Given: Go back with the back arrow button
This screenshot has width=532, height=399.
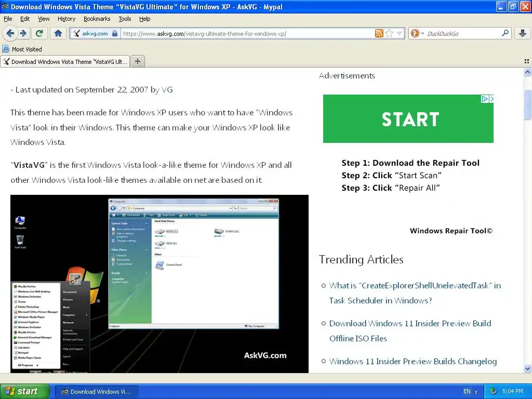Looking at the screenshot, I should tap(10, 33).
